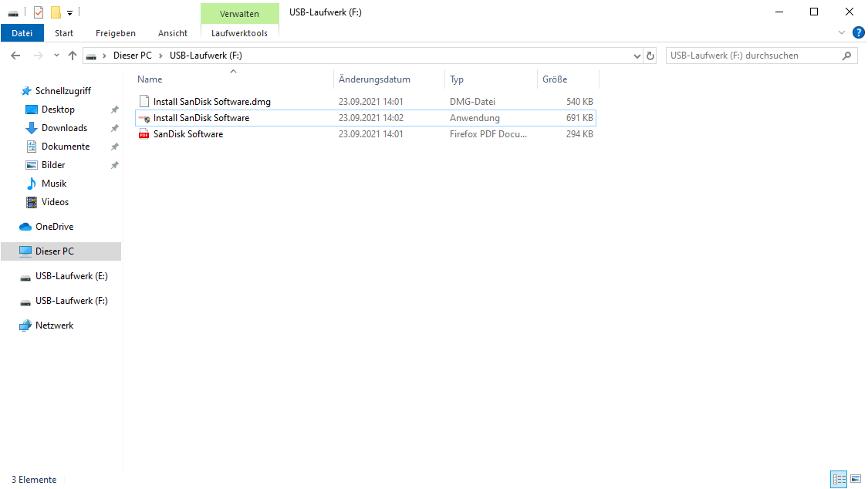Image resolution: width=868 pixels, height=489 pixels.
Task: Open Desktop in the sidebar
Action: pos(58,110)
